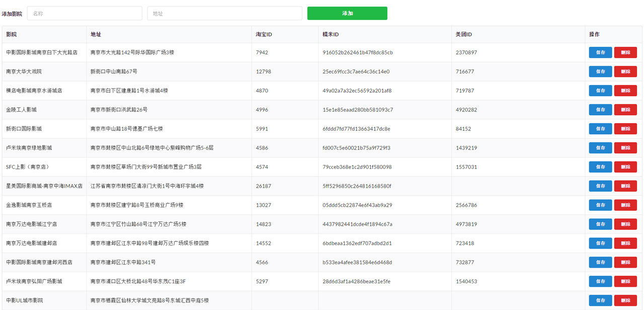644x310 pixels.
Task: Save the 南京万达电影城江宁店 row
Action: pyautogui.click(x=600, y=224)
